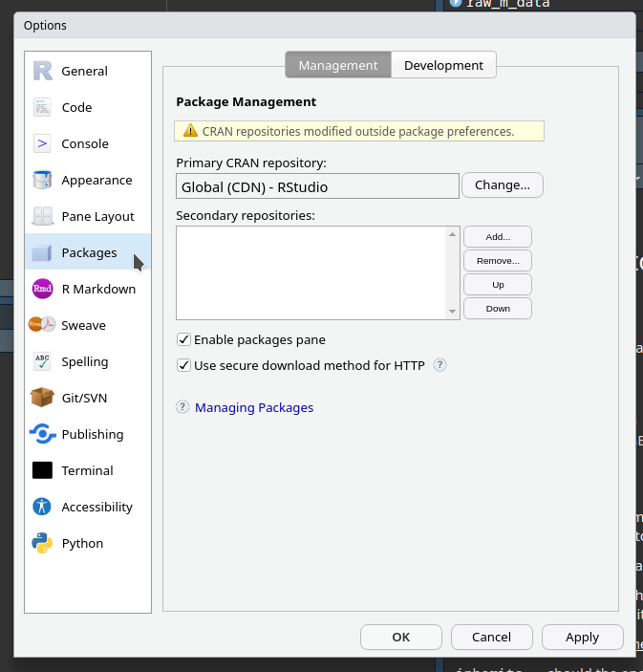The image size is (643, 672).
Task: Go to the R Markdown options label
Action: pos(98,290)
